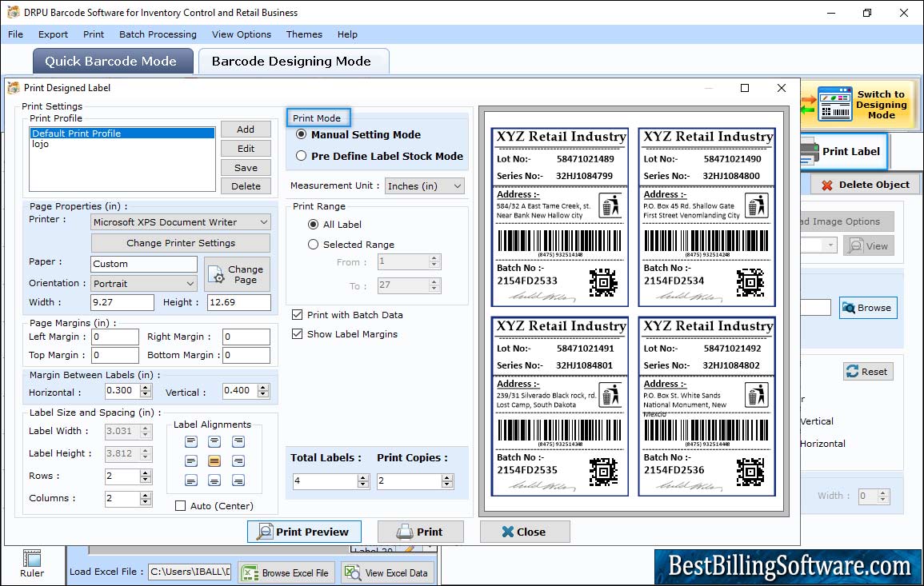924x586 pixels.
Task: Switch to Quick Barcode Mode tab
Action: [113, 62]
